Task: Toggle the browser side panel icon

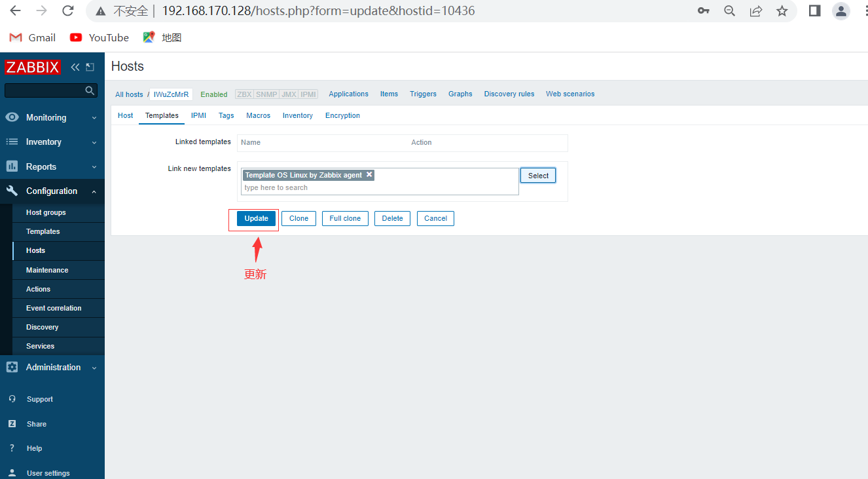Action: click(815, 11)
